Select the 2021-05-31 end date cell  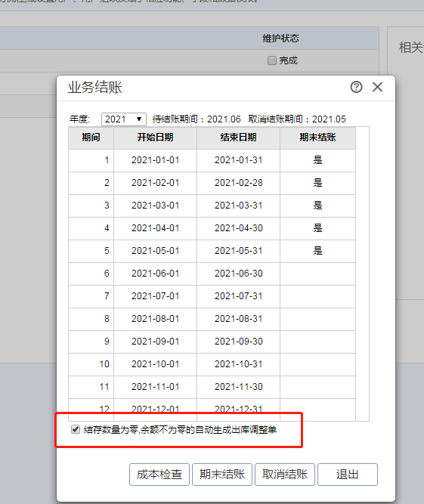click(x=238, y=251)
